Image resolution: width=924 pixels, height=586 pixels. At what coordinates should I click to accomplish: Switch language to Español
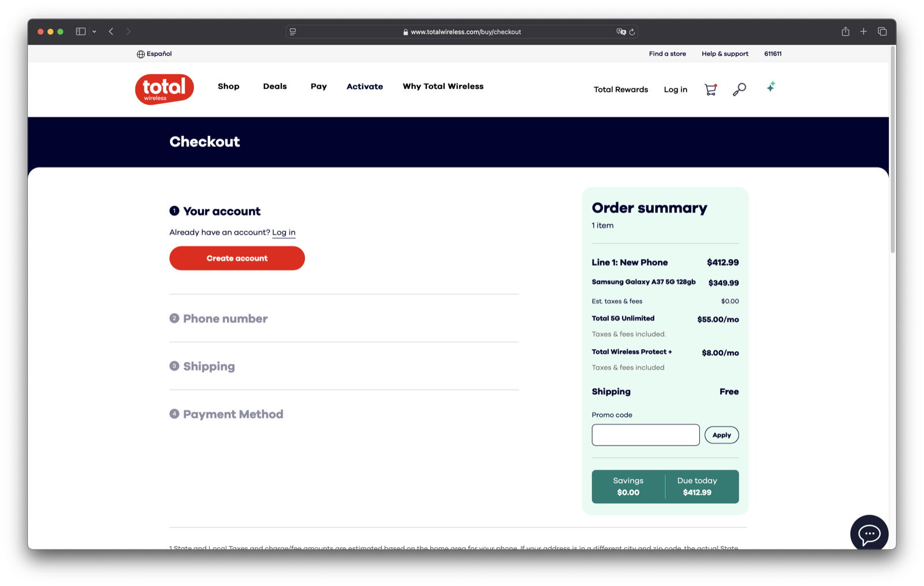[159, 54]
